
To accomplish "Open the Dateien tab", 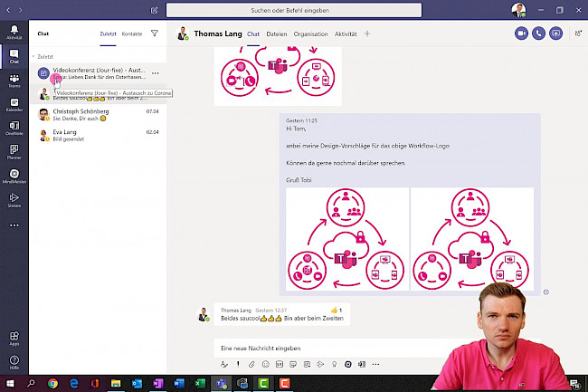I will pos(277,33).
